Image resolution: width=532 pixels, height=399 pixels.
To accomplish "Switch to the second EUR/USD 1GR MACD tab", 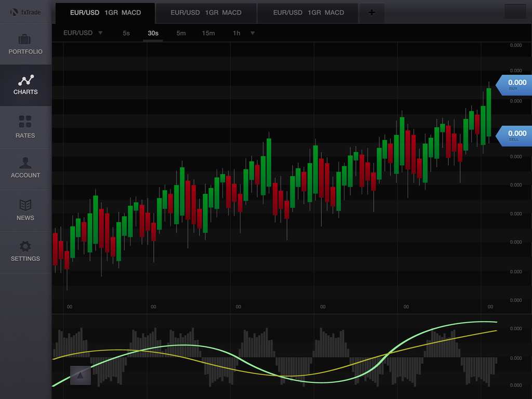I will (206, 13).
